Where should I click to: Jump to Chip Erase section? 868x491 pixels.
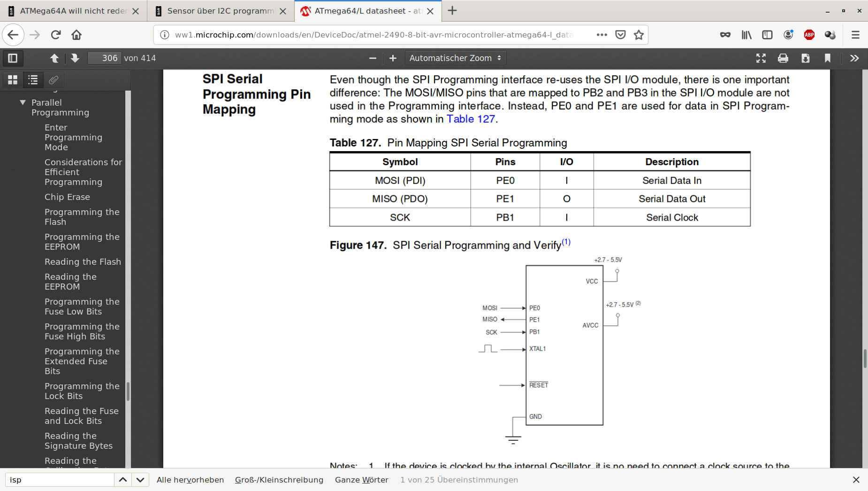[67, 197]
